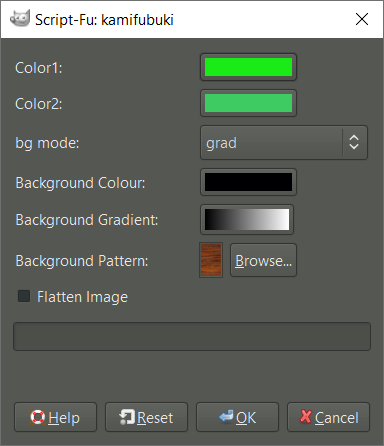Enable the Flatten Image checkbox

pos(24,296)
